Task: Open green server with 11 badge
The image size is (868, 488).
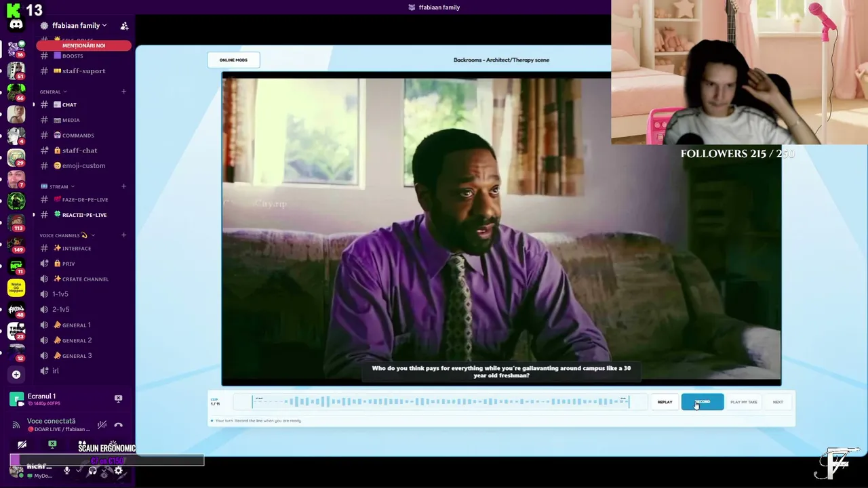Action: tap(16, 266)
